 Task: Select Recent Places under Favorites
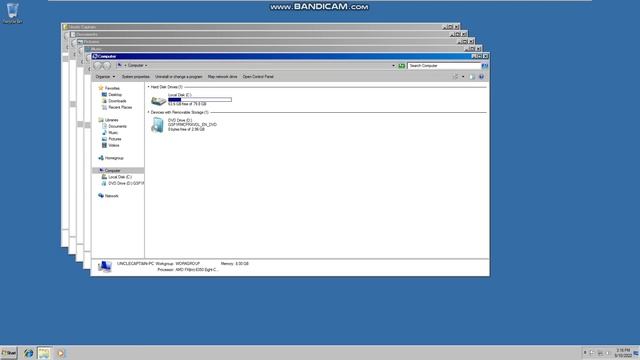click(120, 107)
